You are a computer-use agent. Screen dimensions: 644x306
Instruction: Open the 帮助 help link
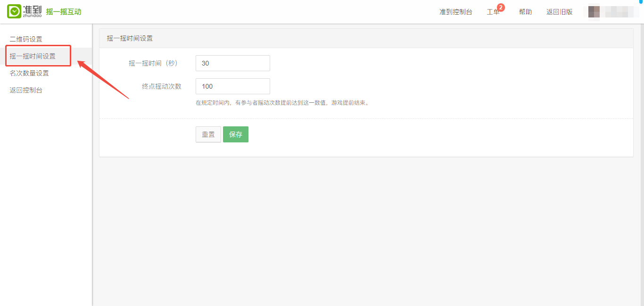click(525, 12)
